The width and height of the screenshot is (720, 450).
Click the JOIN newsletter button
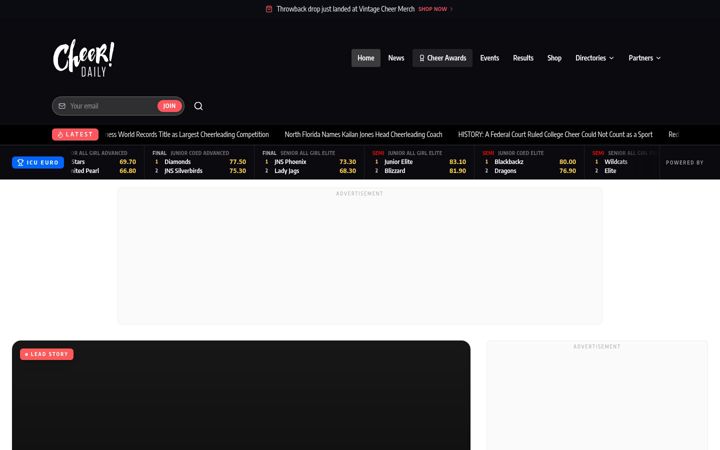(169, 106)
